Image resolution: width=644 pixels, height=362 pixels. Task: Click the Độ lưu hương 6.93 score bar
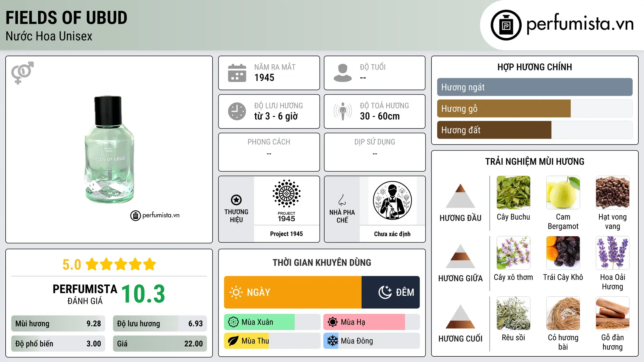(x=160, y=324)
